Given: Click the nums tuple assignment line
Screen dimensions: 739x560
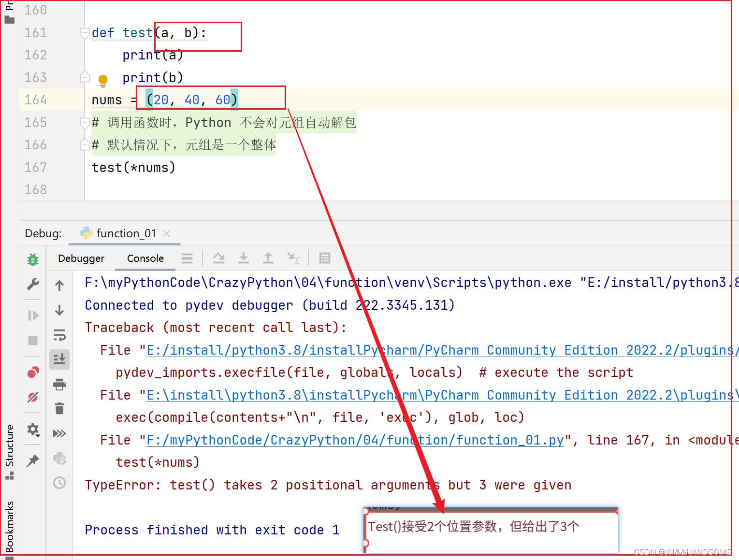Looking at the screenshot, I should (165, 100).
